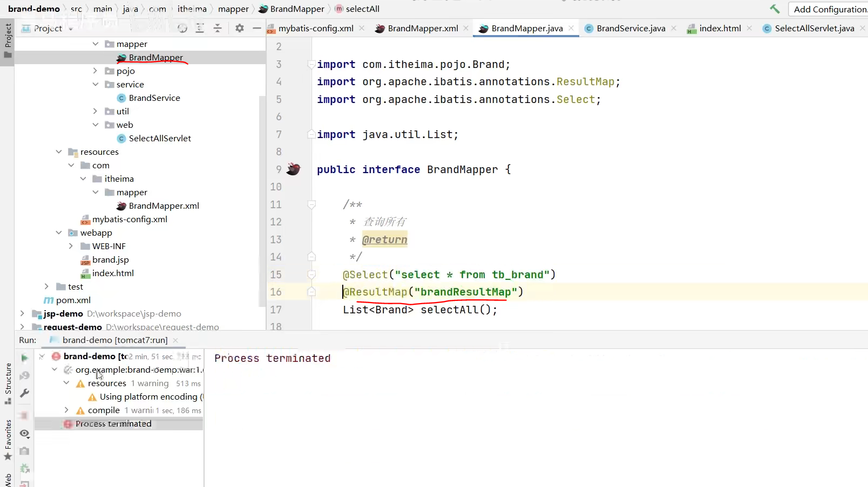Click the fold end marker beside line 16
The height and width of the screenshot is (487, 868).
(311, 292)
